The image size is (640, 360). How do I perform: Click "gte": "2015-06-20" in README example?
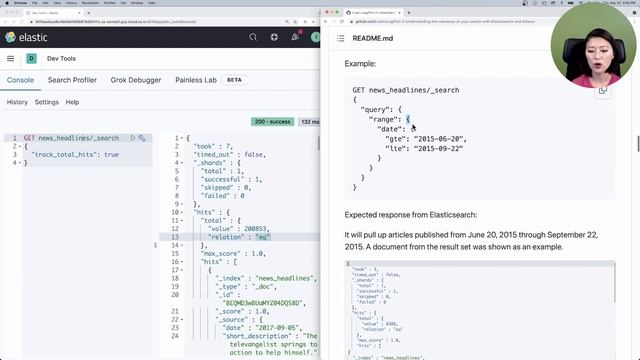tap(426, 139)
